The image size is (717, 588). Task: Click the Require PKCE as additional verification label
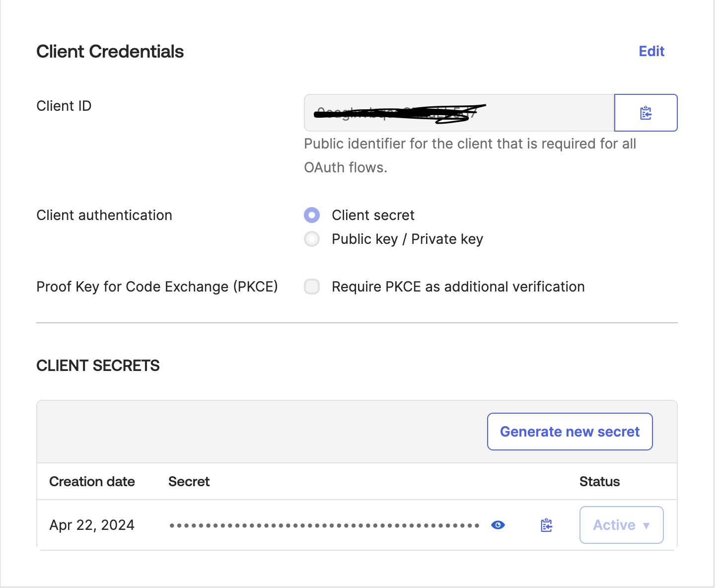458,287
